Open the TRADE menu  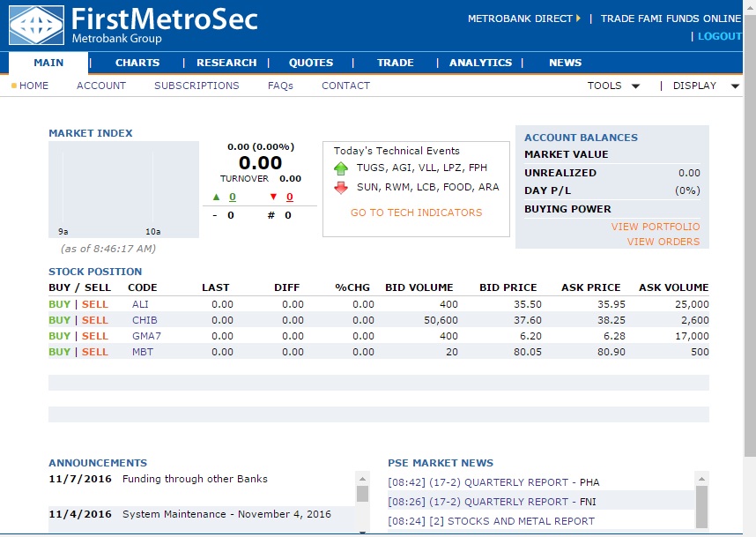[395, 63]
